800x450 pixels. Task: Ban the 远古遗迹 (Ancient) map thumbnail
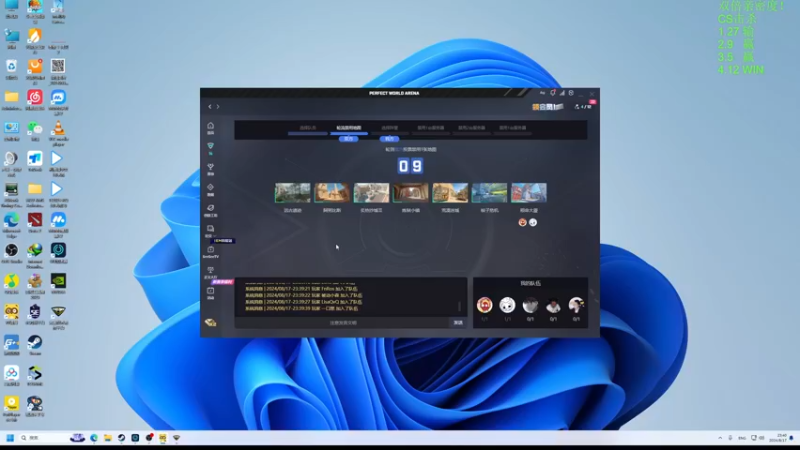tap(292, 193)
